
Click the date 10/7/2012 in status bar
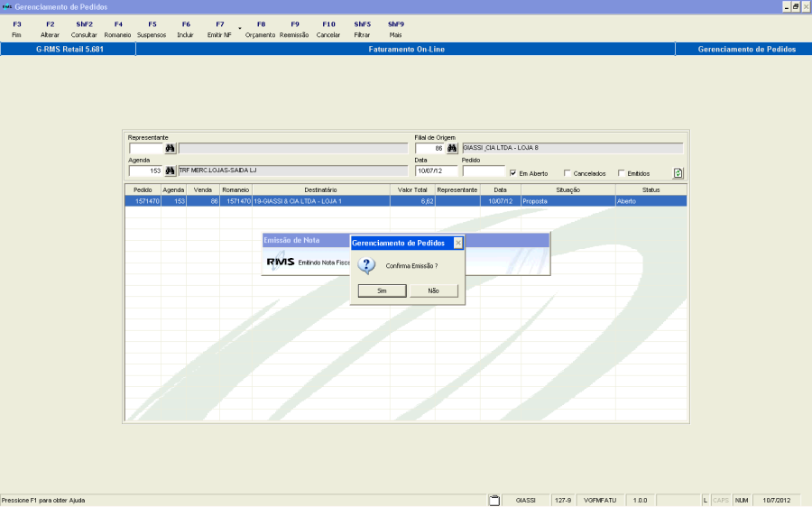click(x=777, y=501)
